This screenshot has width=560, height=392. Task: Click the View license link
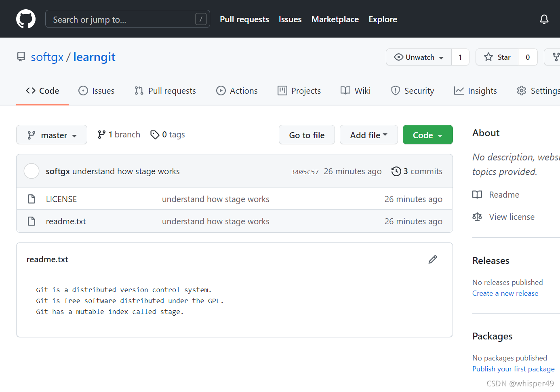click(x=512, y=217)
